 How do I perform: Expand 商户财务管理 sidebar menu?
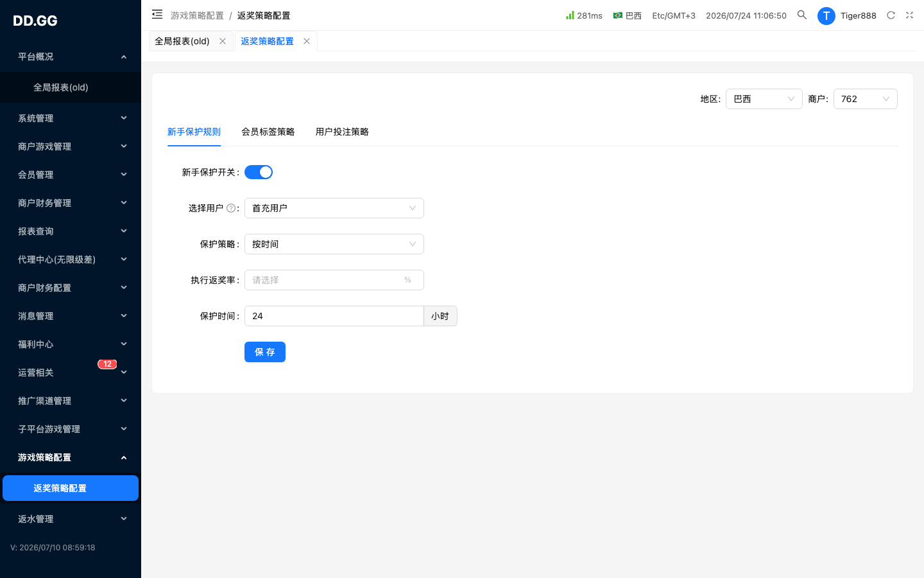71,203
